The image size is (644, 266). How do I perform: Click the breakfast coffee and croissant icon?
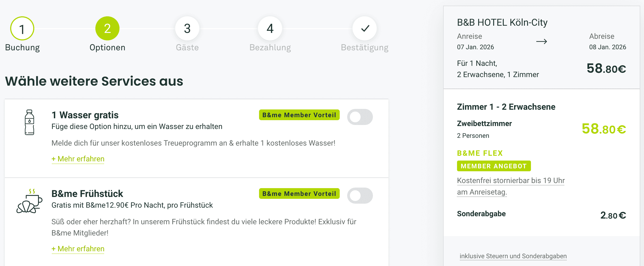pos(29,201)
